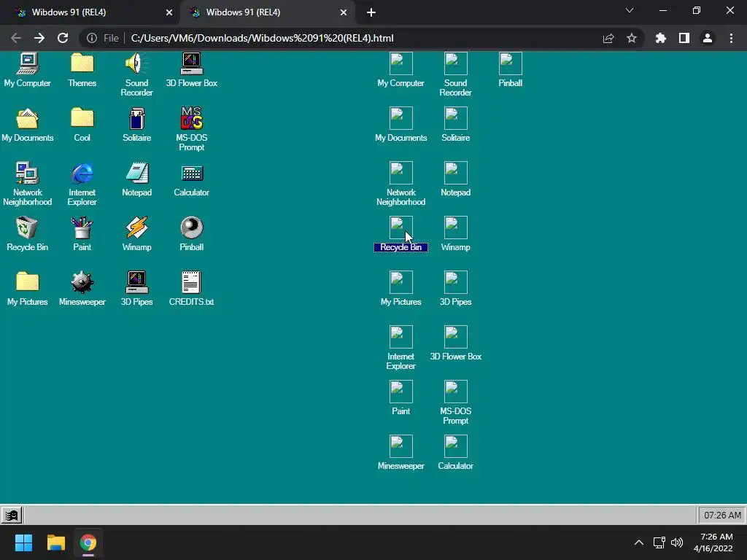Select Notepad icon showing the notepad graphic

pyautogui.click(x=136, y=173)
